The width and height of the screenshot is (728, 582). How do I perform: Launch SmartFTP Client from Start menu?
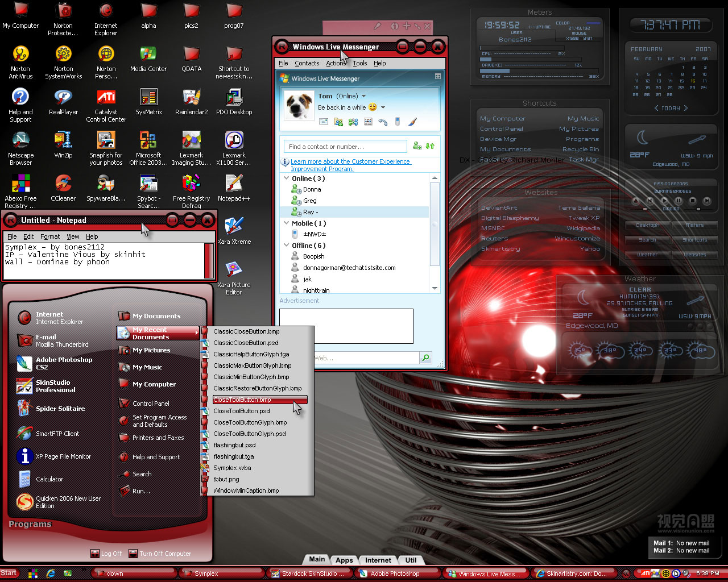click(x=49, y=433)
